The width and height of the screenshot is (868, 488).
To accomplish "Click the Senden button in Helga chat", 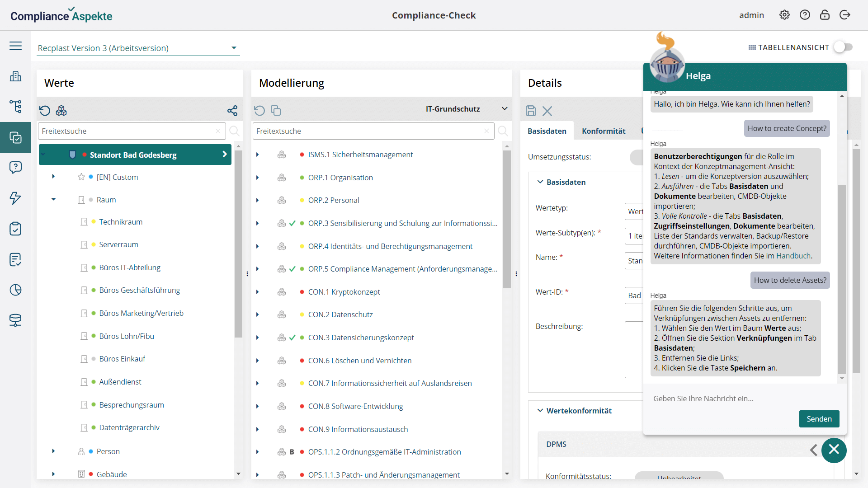I will (819, 419).
